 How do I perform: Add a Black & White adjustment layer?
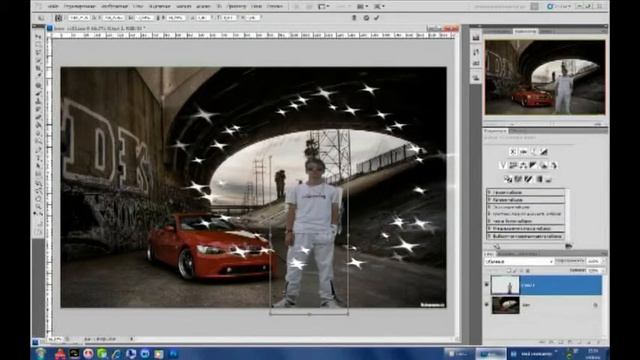pos(533,165)
